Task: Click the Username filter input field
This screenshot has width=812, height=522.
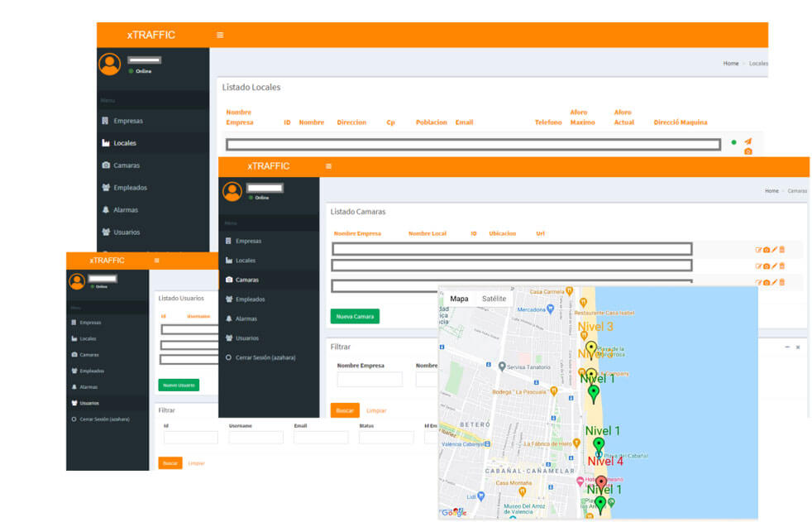Action: [256, 438]
